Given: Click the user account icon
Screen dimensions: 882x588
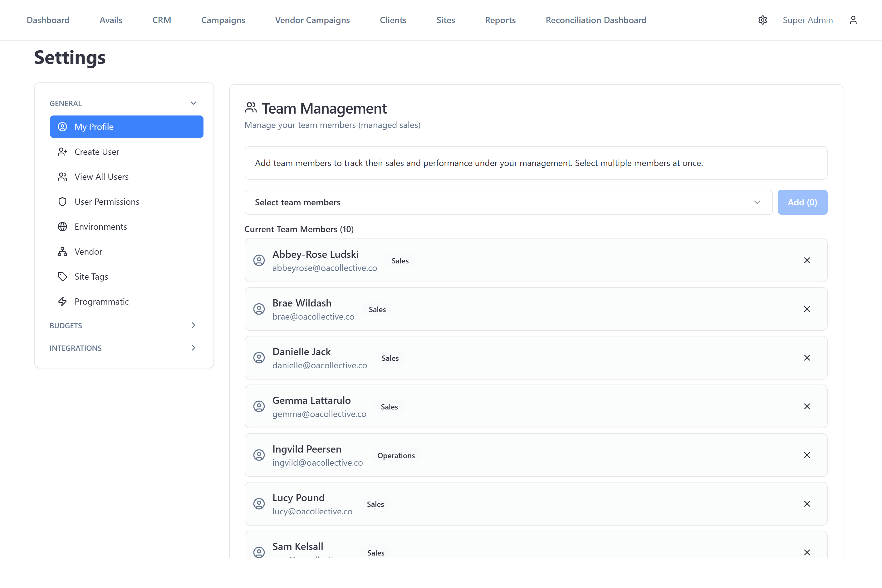Looking at the screenshot, I should [x=853, y=20].
